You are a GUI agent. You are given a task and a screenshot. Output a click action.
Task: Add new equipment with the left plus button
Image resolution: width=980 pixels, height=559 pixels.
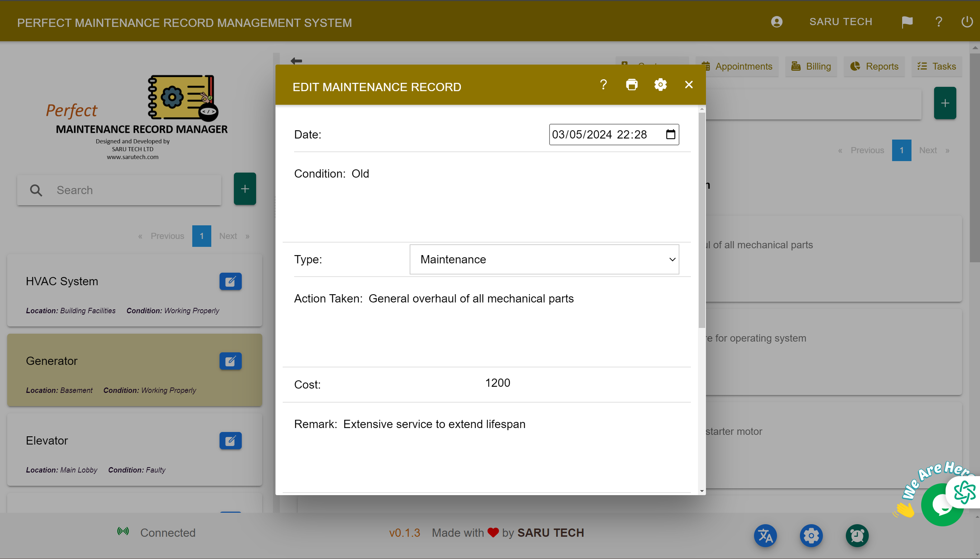[x=245, y=189]
